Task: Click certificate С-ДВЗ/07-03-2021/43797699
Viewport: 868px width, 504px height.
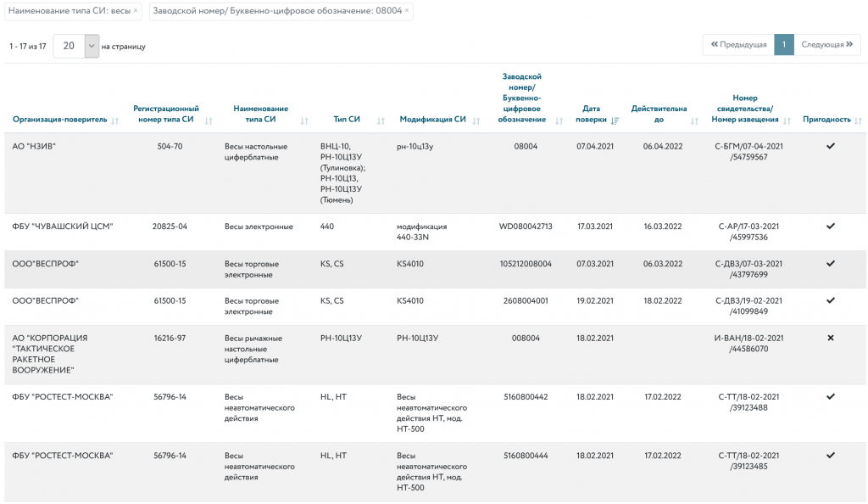Action: (749, 269)
